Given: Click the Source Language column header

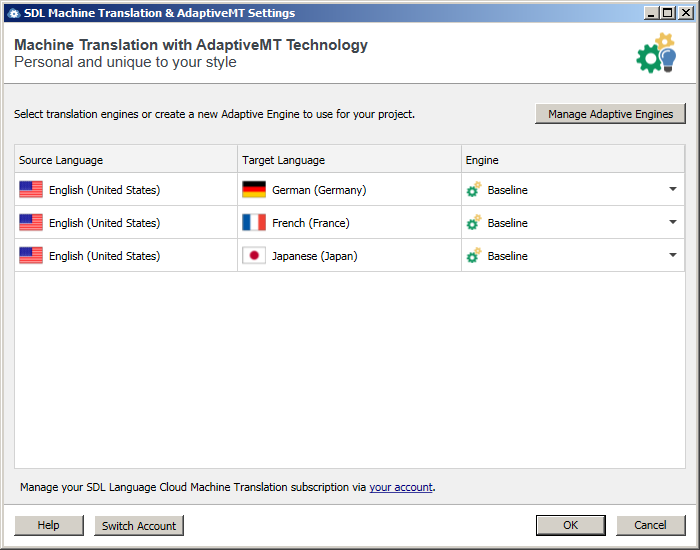Looking at the screenshot, I should 126,160.
